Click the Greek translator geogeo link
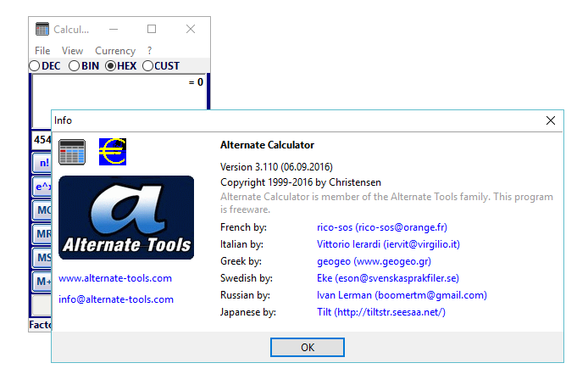The image size is (588, 391). point(374,261)
